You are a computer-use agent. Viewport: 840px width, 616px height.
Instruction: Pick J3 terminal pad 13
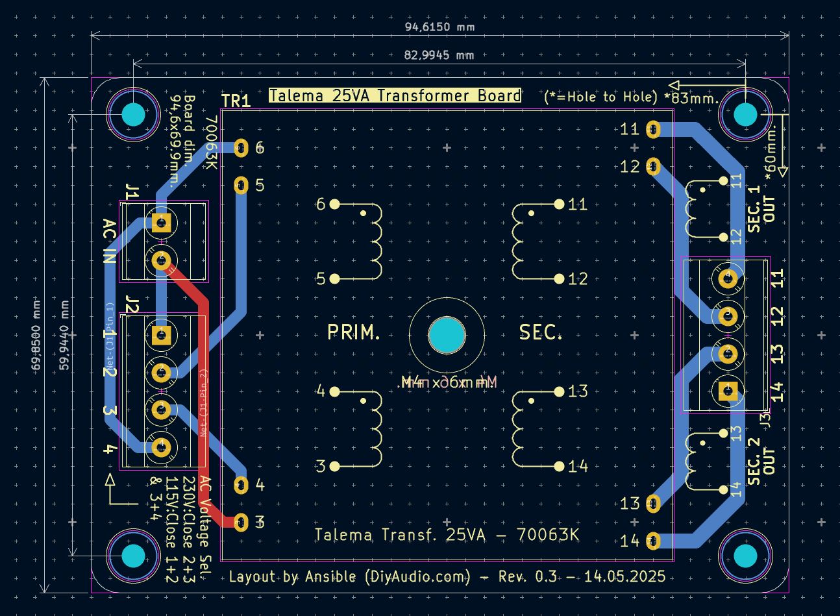tap(728, 354)
